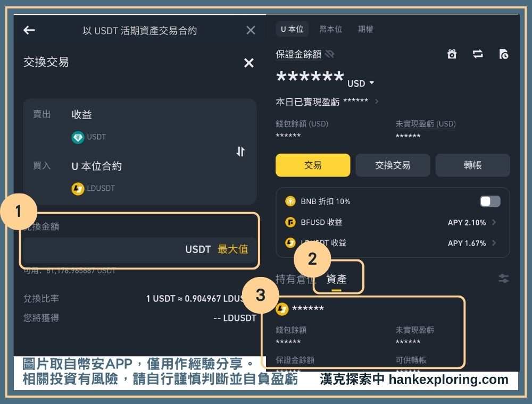Open the gift rewards icon
The height and width of the screenshot is (404, 532).
[452, 54]
